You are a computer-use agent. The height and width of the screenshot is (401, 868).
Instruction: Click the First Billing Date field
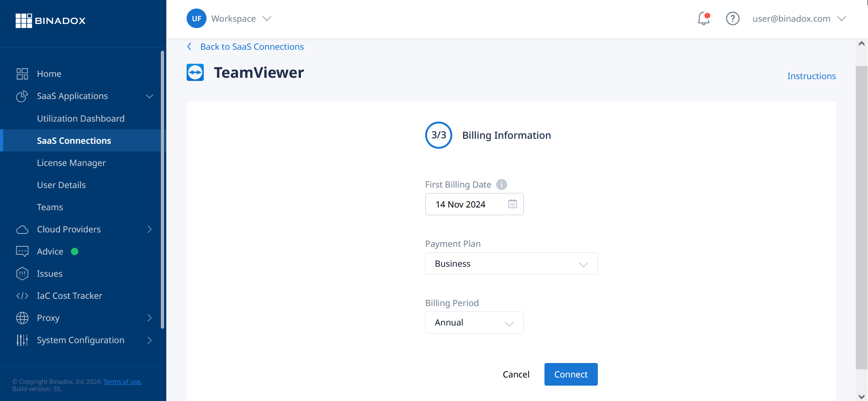point(474,204)
